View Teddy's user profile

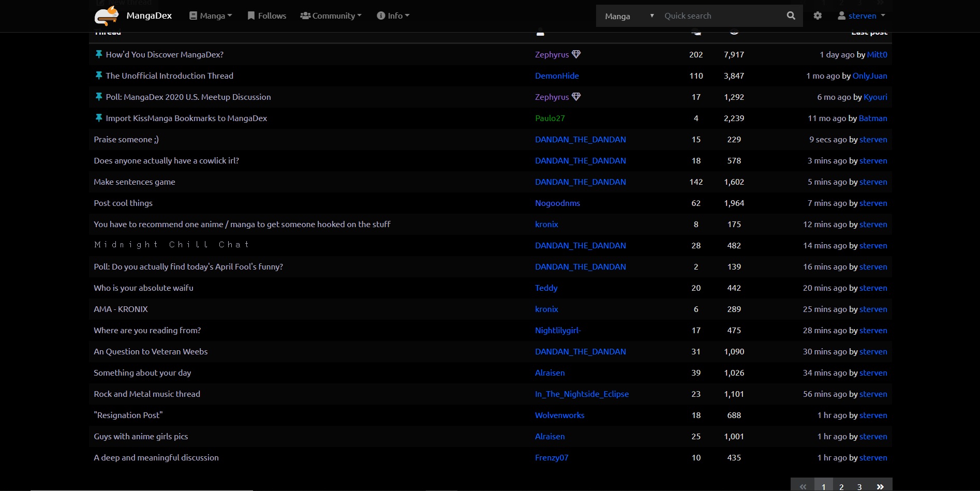pyautogui.click(x=546, y=288)
